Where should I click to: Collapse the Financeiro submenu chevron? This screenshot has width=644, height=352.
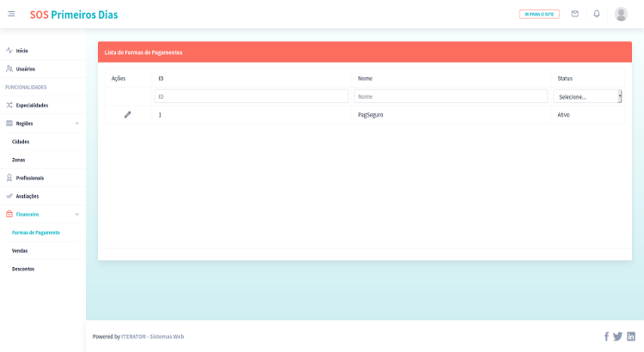click(x=76, y=214)
